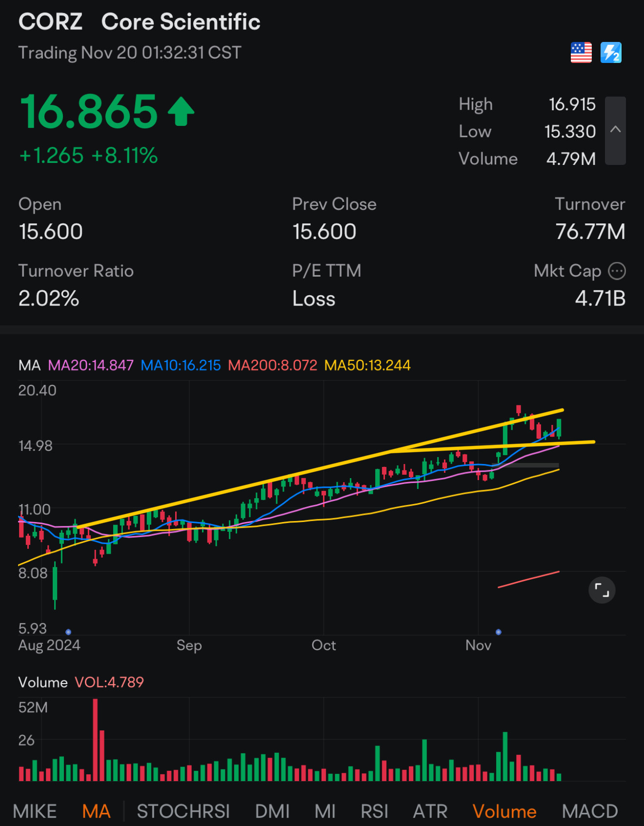Tap the MA50:13.244 legend value

point(367,365)
